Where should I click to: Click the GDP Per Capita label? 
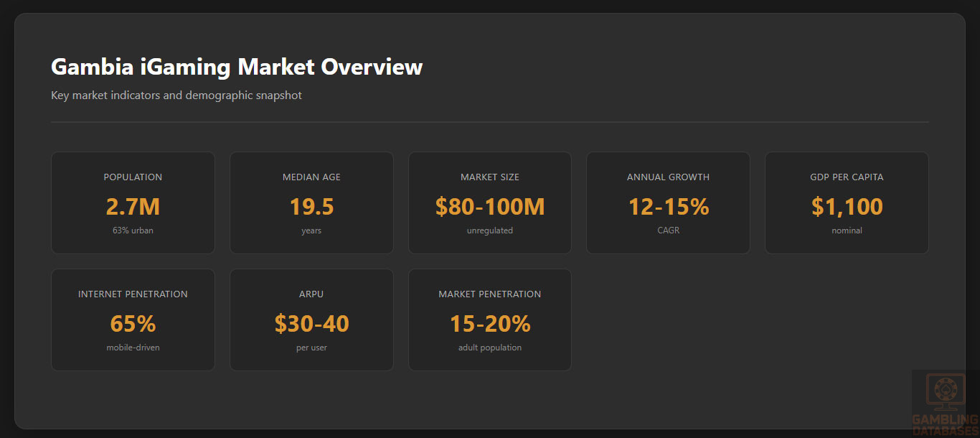[x=847, y=177]
